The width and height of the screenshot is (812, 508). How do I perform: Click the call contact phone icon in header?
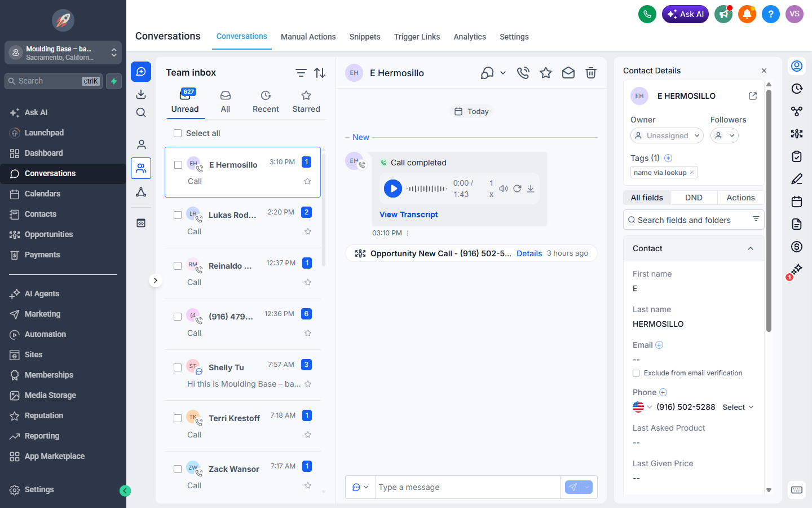coord(523,73)
